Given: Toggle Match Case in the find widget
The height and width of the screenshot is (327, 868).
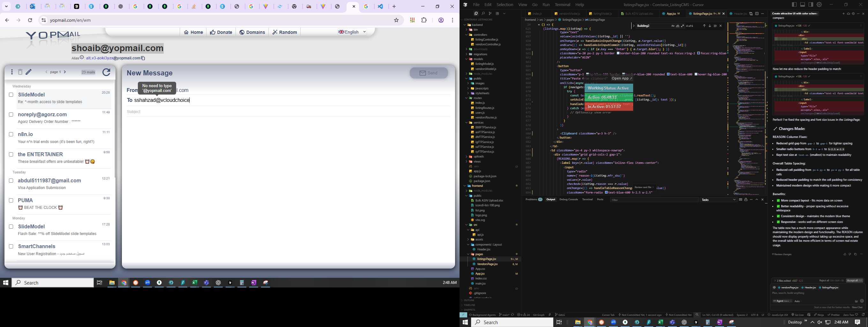Looking at the screenshot, I should point(673,26).
